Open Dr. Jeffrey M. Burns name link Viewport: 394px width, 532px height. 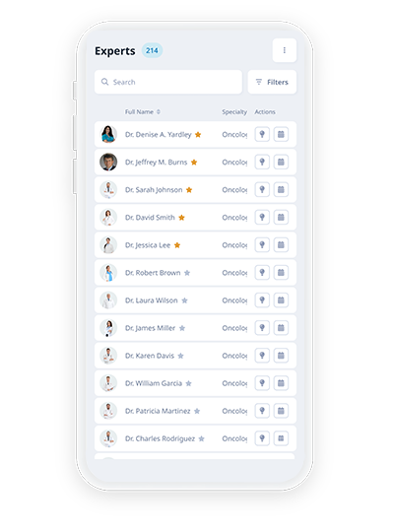click(156, 163)
